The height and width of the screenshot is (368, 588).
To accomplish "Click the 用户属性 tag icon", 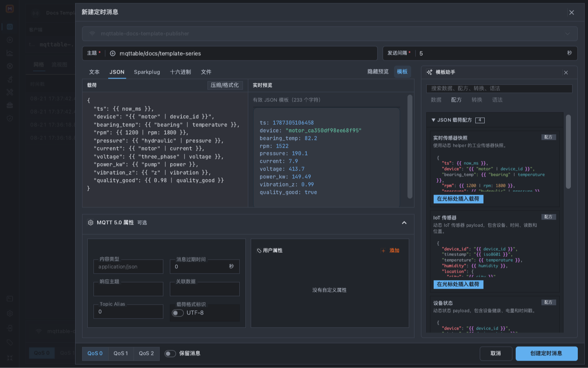I will point(259,251).
